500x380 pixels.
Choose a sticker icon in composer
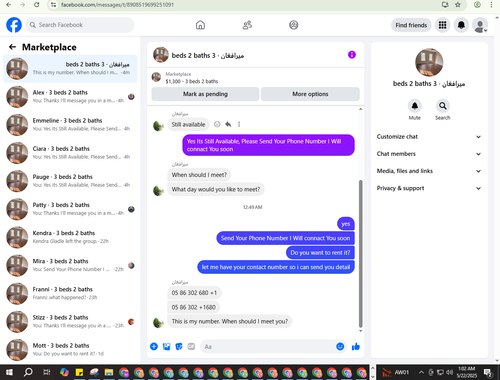coord(179,347)
